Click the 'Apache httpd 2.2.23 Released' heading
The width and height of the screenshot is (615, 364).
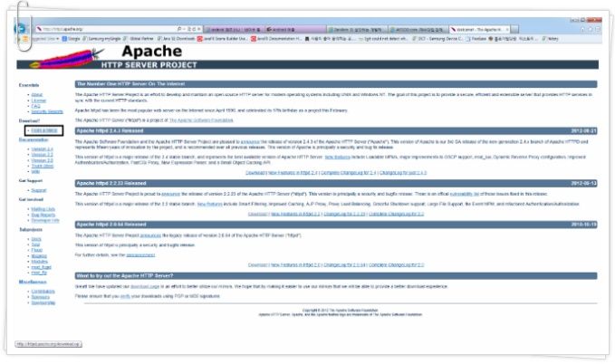tap(111, 184)
